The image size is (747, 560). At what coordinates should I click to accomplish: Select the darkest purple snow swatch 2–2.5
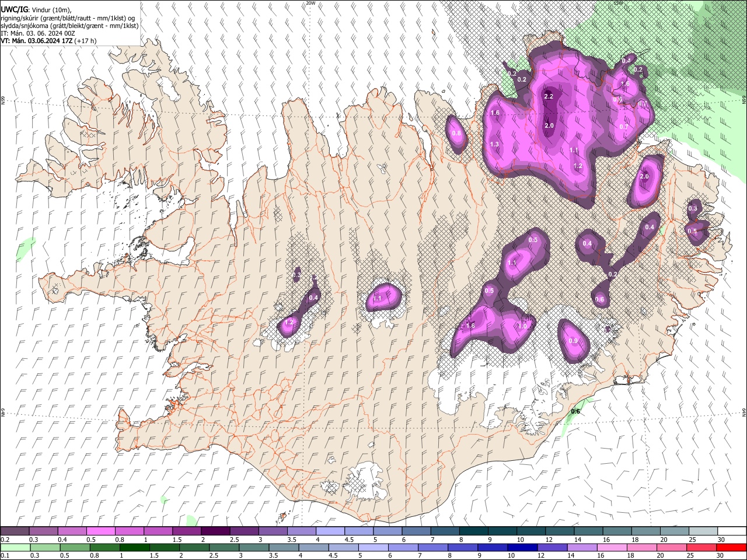[x=215, y=531]
